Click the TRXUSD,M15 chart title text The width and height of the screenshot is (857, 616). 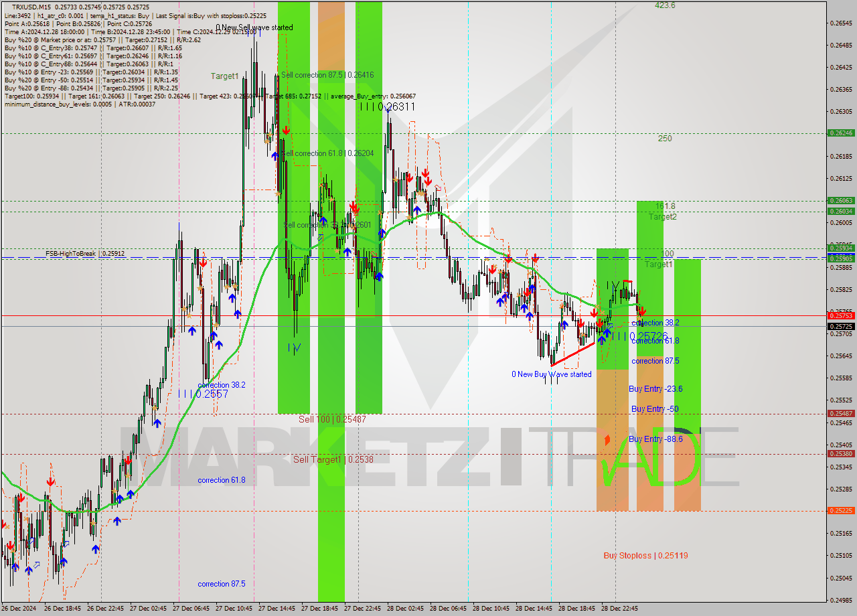click(x=33, y=7)
